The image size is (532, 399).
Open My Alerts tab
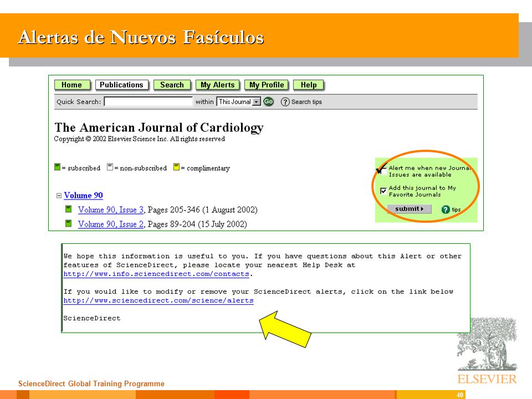[x=217, y=85]
